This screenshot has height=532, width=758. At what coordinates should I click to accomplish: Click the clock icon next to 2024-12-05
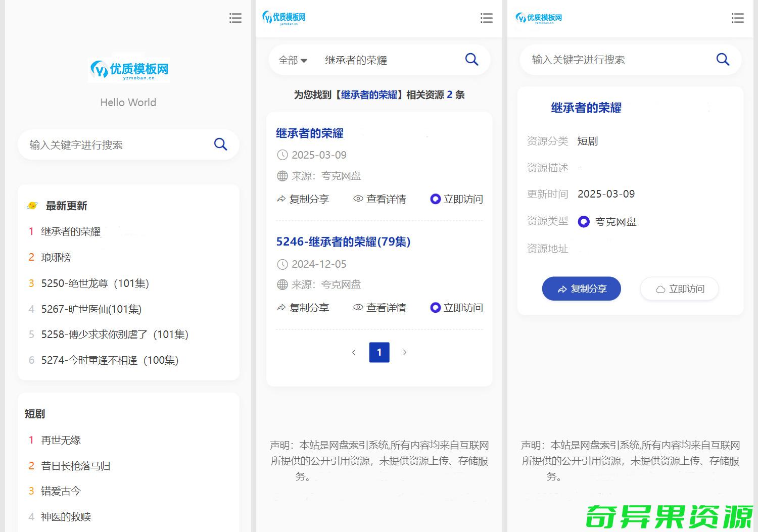click(282, 264)
